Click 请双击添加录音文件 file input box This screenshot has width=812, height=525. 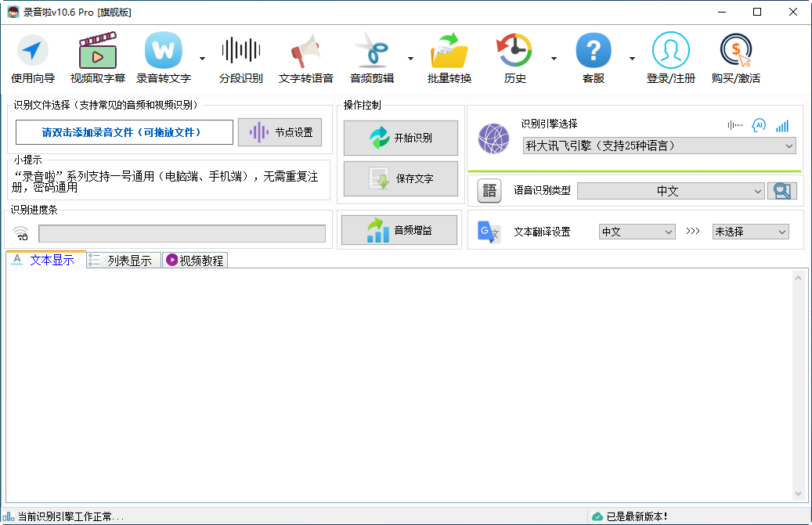pyautogui.click(x=125, y=132)
